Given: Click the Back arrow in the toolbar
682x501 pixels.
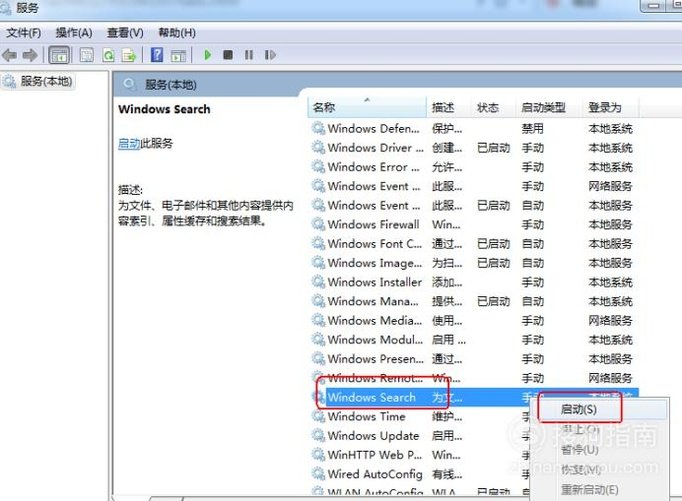Looking at the screenshot, I should point(10,55).
